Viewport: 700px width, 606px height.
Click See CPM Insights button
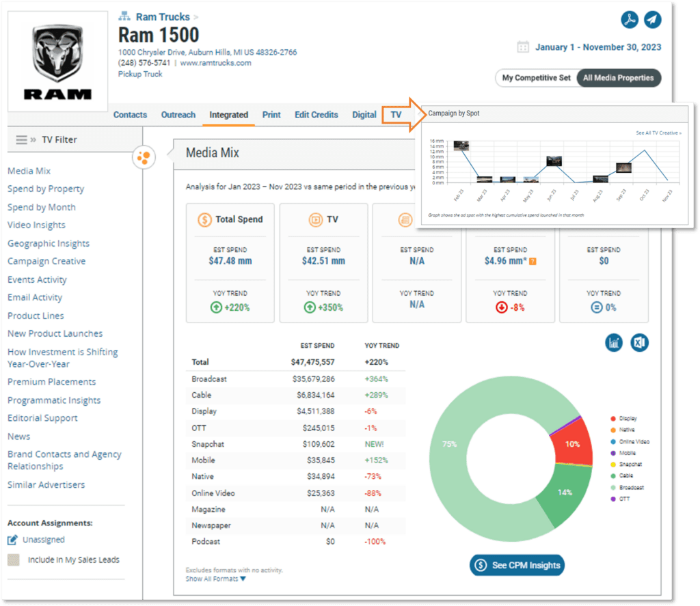[517, 566]
